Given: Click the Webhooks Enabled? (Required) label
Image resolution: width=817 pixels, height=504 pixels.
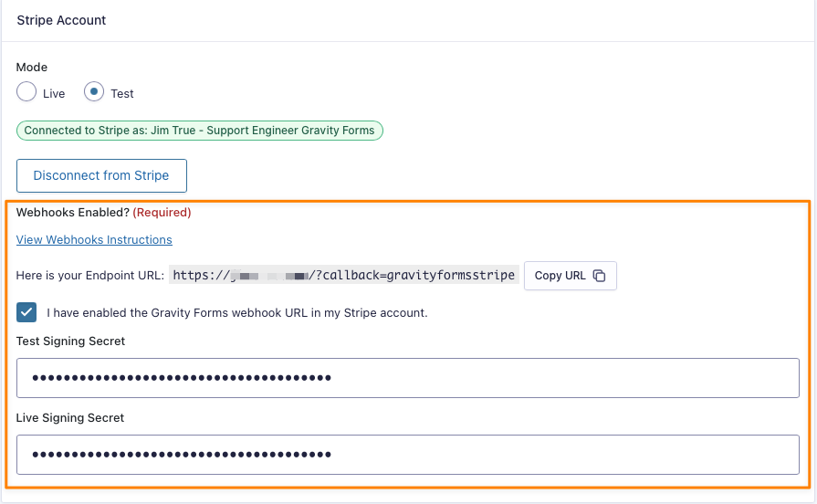Looking at the screenshot, I should click(x=104, y=213).
